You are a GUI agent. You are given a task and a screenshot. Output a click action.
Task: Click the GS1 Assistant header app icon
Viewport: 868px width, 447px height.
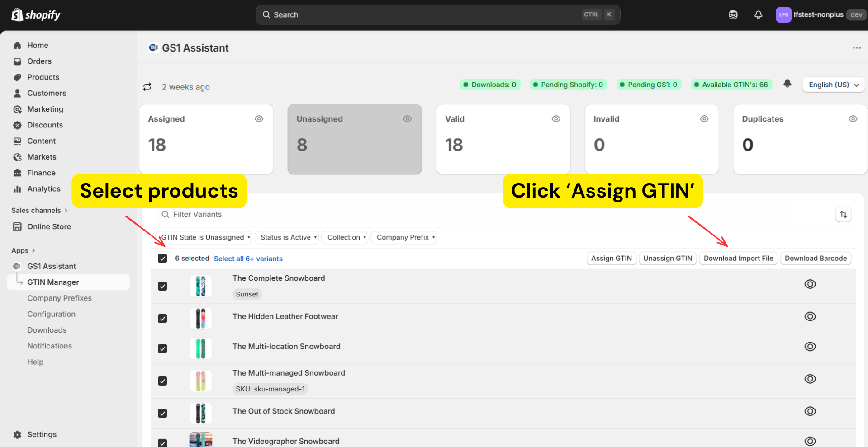point(153,47)
